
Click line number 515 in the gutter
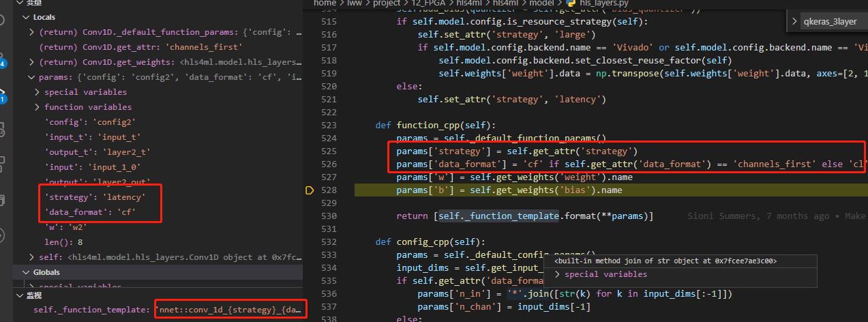click(x=329, y=21)
